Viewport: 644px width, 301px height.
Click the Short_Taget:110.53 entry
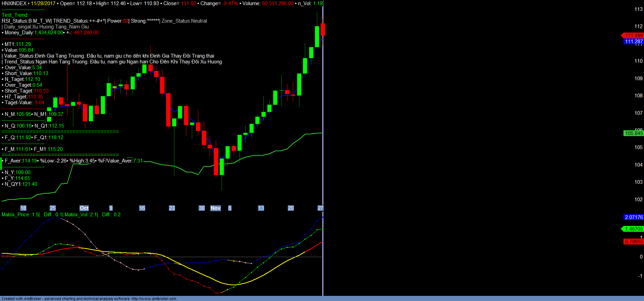coord(27,91)
